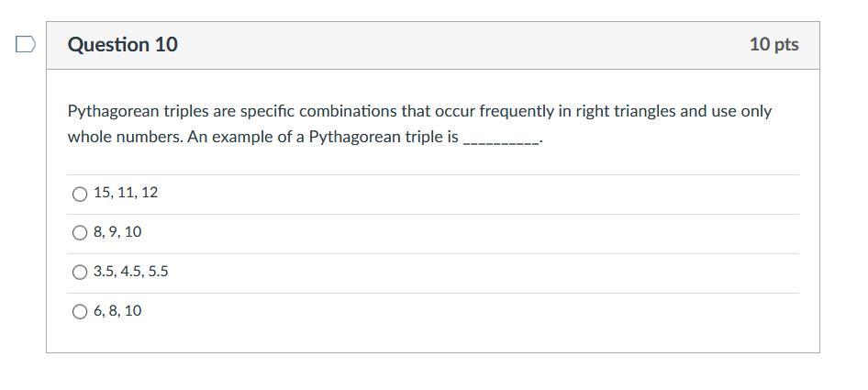868x390 pixels.
Task: Click the Question 10 heading
Action: pos(123,45)
